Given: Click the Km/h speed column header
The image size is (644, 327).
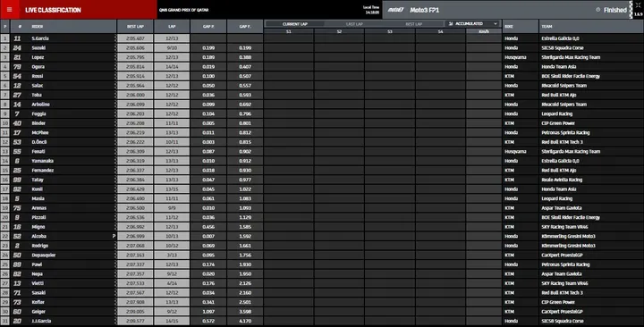Looking at the screenshot, I should [x=484, y=31].
